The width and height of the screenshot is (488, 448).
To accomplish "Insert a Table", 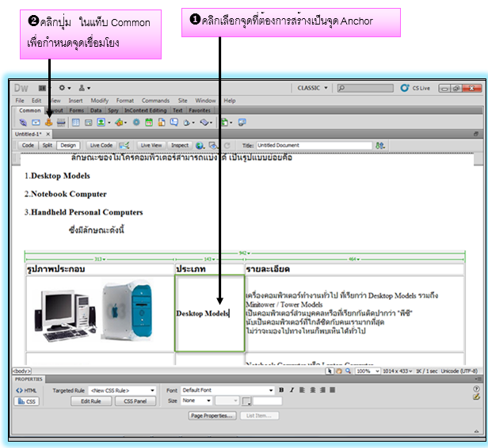I will point(75,123).
